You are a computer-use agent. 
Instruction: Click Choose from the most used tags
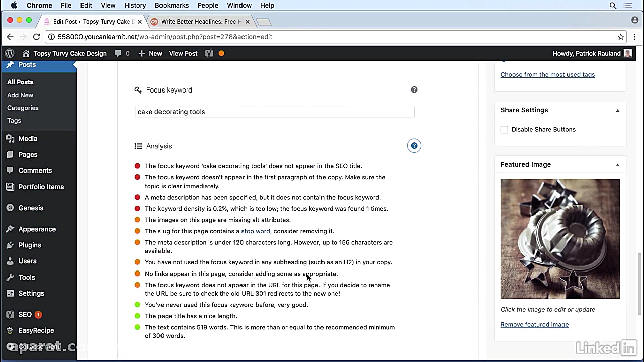pos(547,75)
